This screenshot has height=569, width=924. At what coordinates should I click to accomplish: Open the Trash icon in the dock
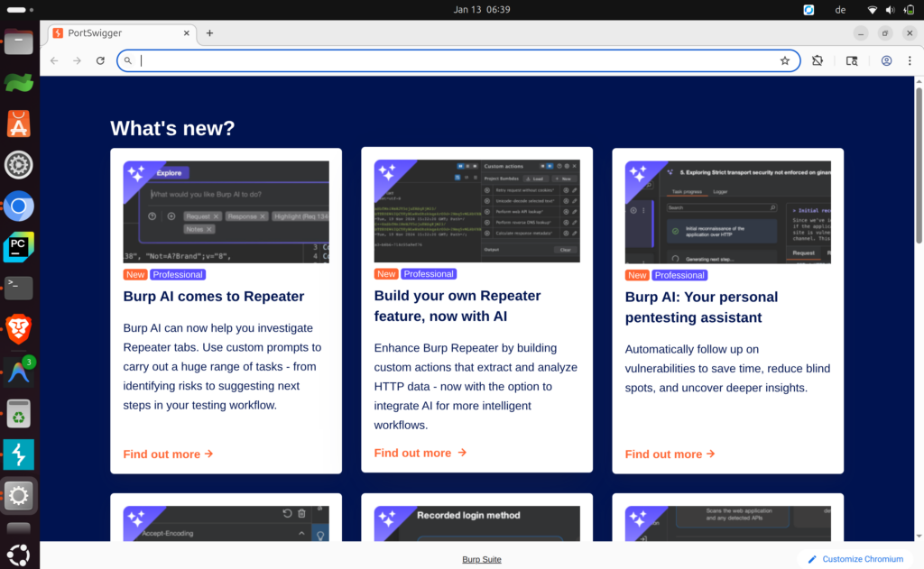(19, 413)
